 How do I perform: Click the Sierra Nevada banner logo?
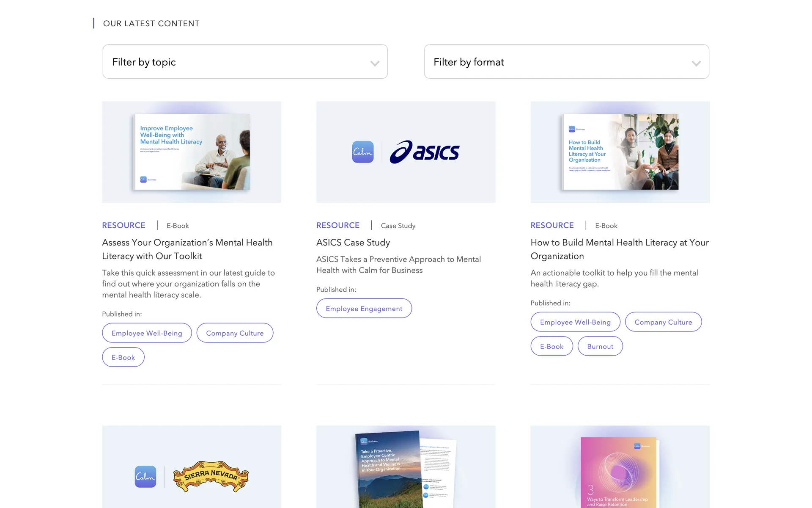pyautogui.click(x=211, y=477)
